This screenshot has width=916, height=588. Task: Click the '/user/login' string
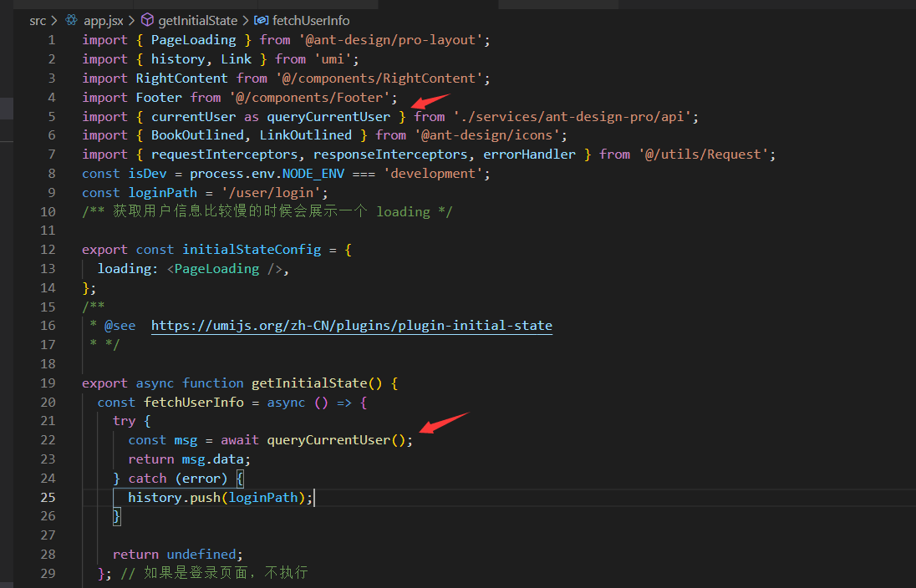(271, 193)
